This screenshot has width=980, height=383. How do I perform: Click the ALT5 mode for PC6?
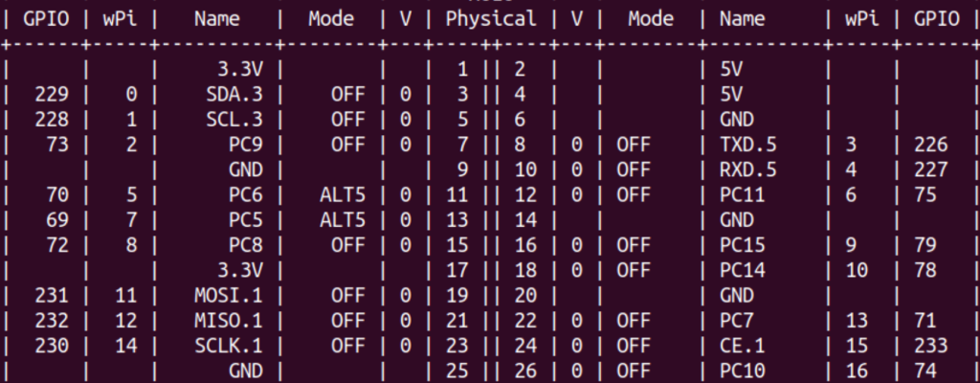[343, 194]
